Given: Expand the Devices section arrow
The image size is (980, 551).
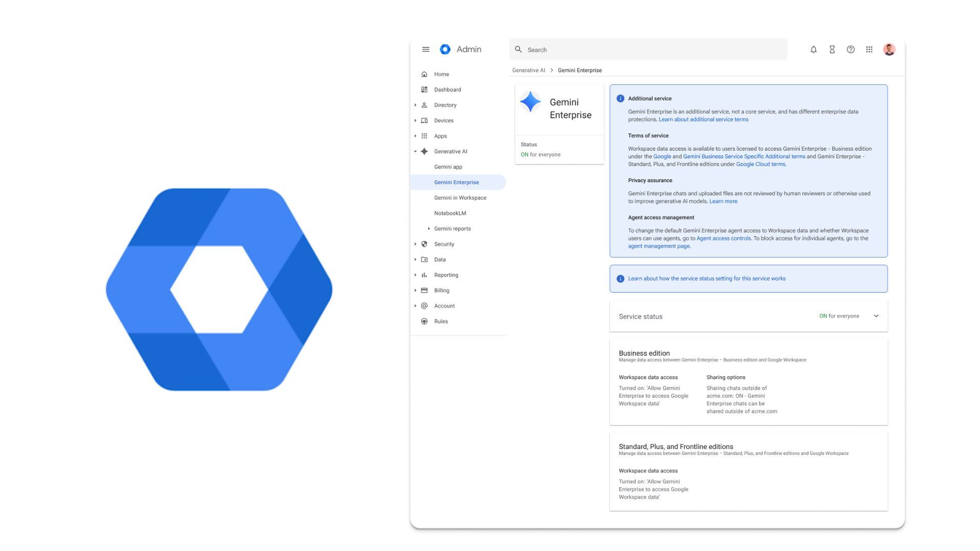Looking at the screenshot, I should pyautogui.click(x=415, y=121).
